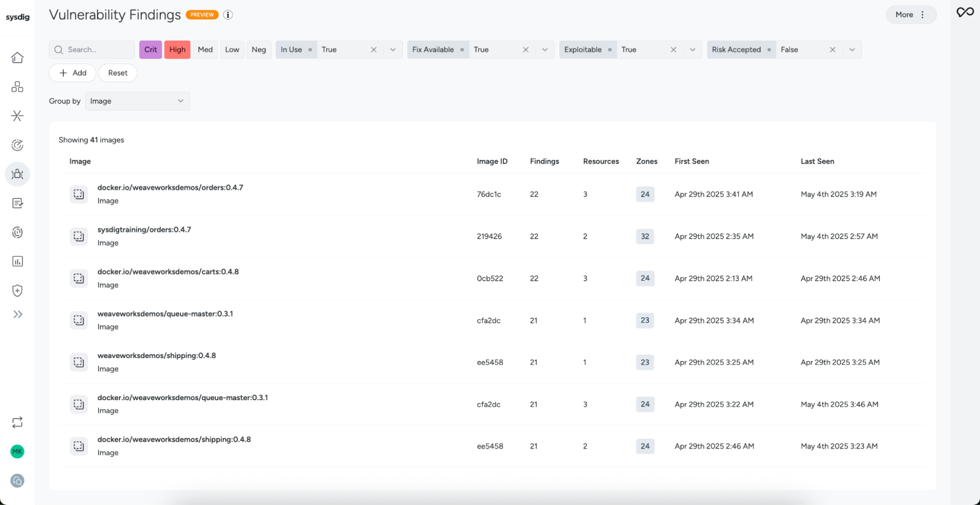Remove the Fix Available filter
The height and width of the screenshot is (505, 980).
[526, 49]
